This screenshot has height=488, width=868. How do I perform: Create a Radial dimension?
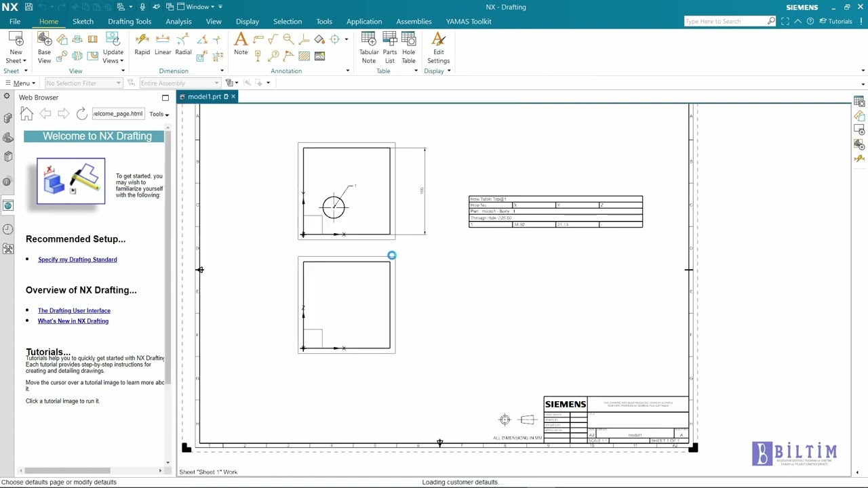coord(183,43)
